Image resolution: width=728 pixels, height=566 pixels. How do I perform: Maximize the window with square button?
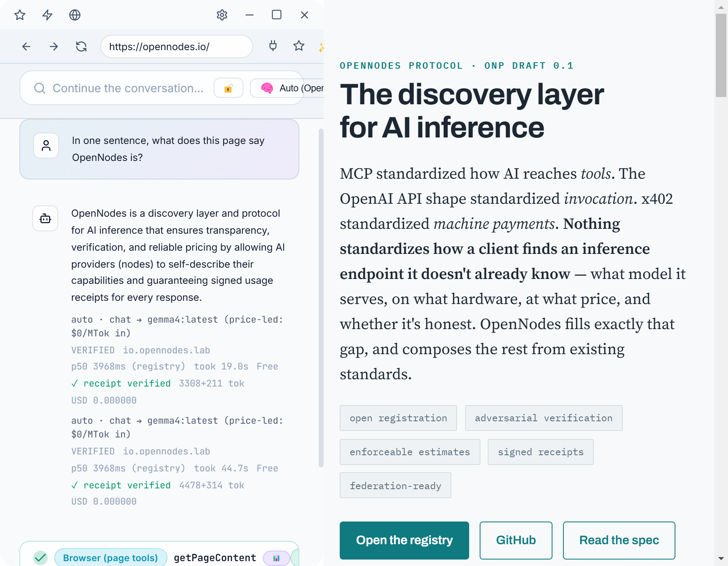point(277,15)
